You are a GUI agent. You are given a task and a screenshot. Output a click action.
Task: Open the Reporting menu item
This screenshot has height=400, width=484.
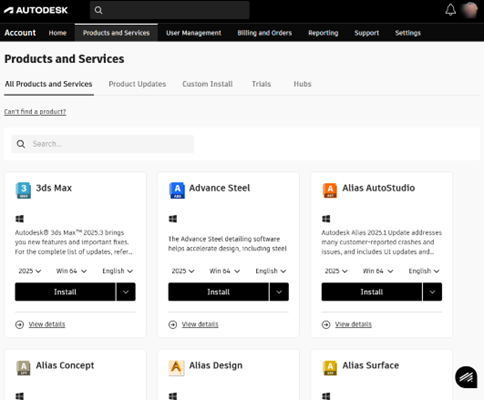pos(323,33)
